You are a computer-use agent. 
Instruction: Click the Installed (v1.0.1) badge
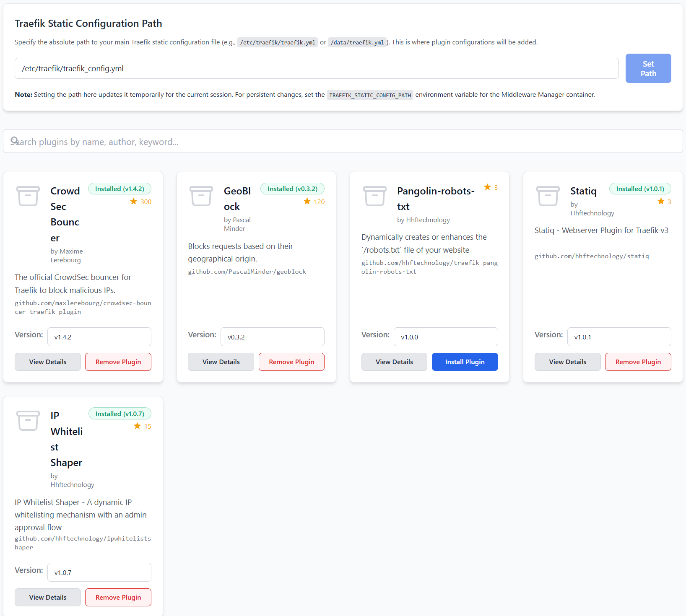coord(640,189)
